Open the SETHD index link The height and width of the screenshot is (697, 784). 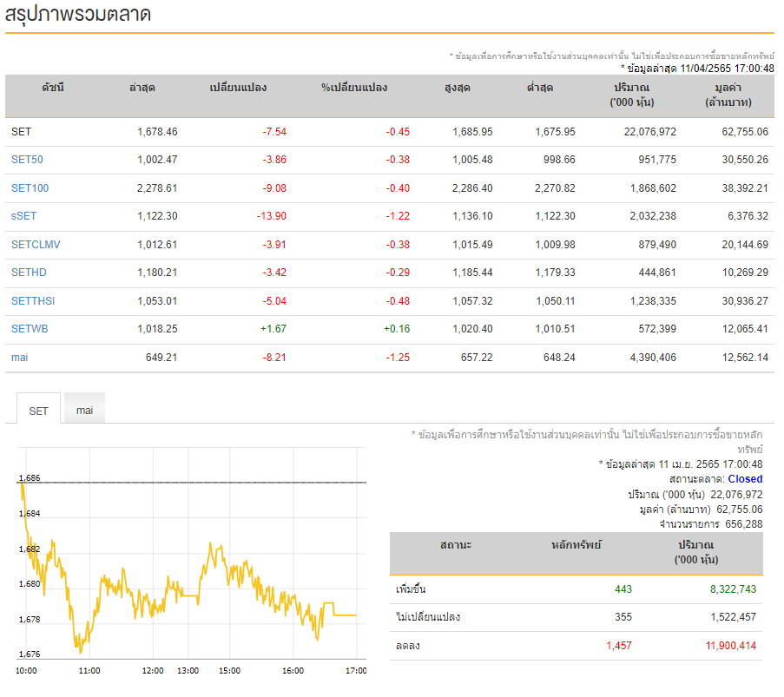[x=29, y=273]
